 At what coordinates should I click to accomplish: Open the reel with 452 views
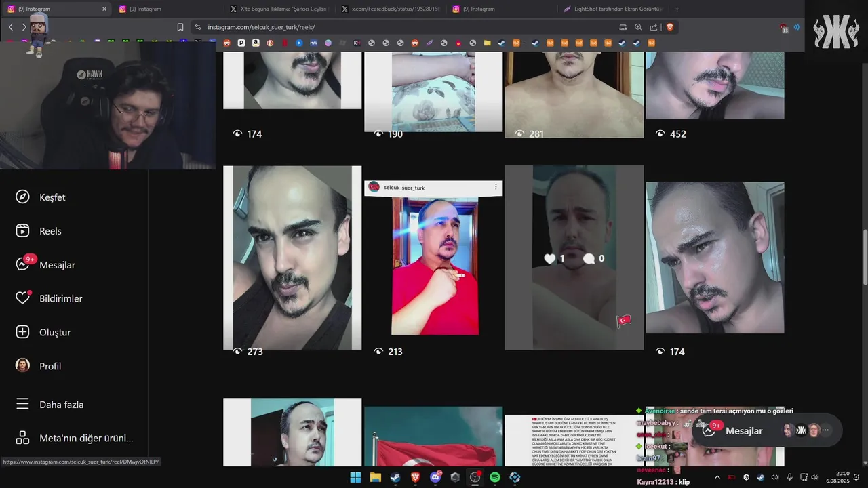coord(715,85)
